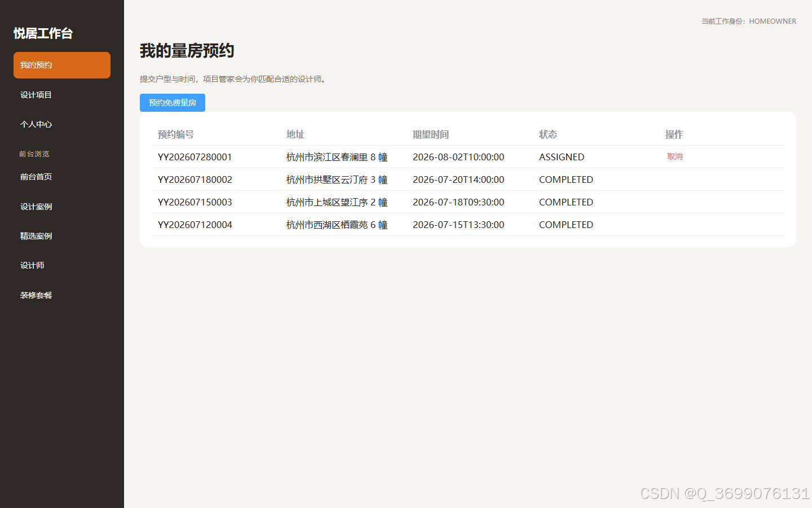Open the 设计师 sidebar entry
This screenshot has width=812, height=508.
coord(62,265)
